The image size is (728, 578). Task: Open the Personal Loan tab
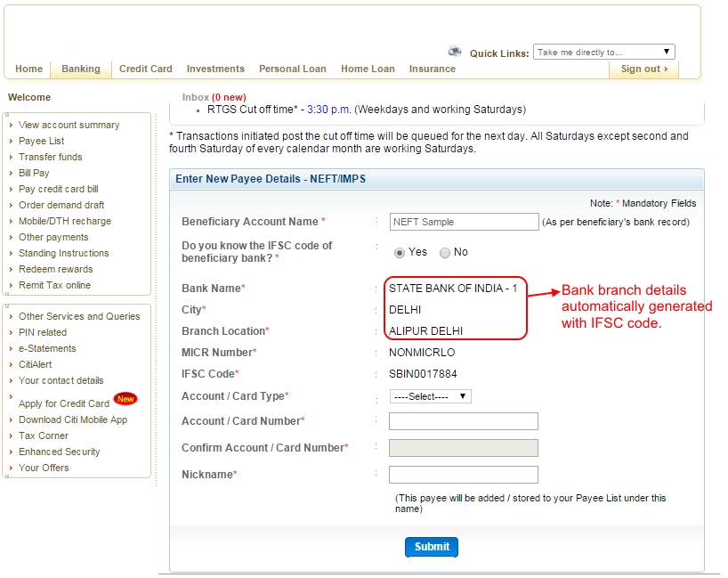(x=293, y=69)
